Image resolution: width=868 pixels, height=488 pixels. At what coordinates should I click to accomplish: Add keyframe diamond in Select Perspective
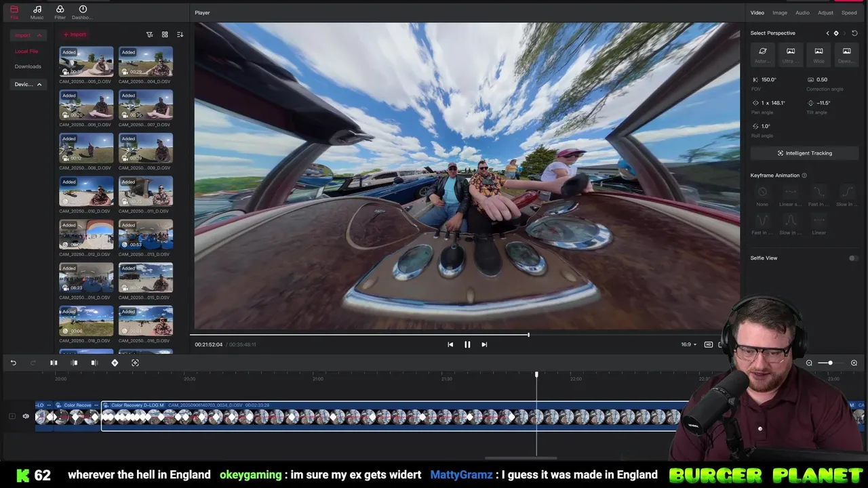(836, 33)
